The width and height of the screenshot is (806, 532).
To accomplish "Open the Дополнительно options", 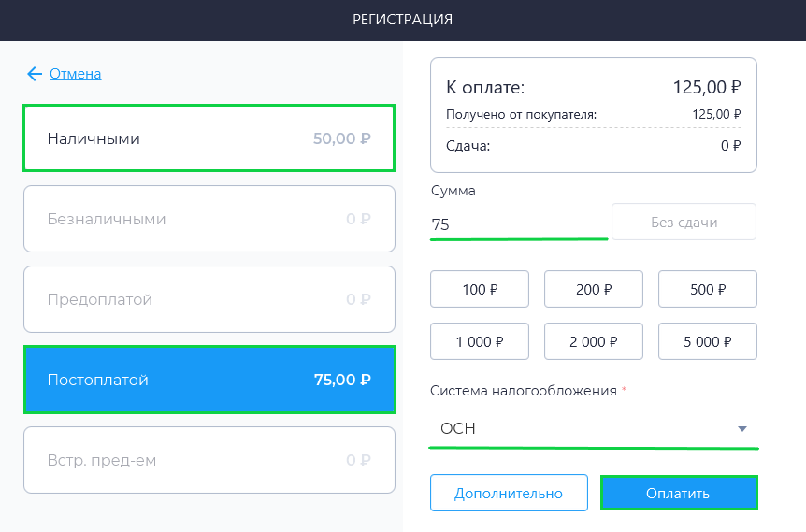I will (509, 493).
